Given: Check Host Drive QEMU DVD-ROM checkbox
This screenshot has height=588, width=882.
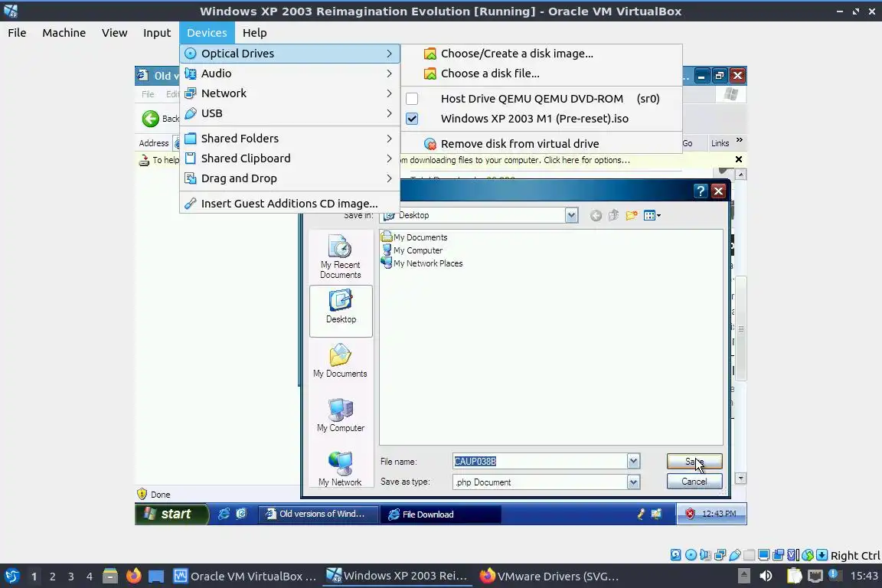Looking at the screenshot, I should (413, 99).
